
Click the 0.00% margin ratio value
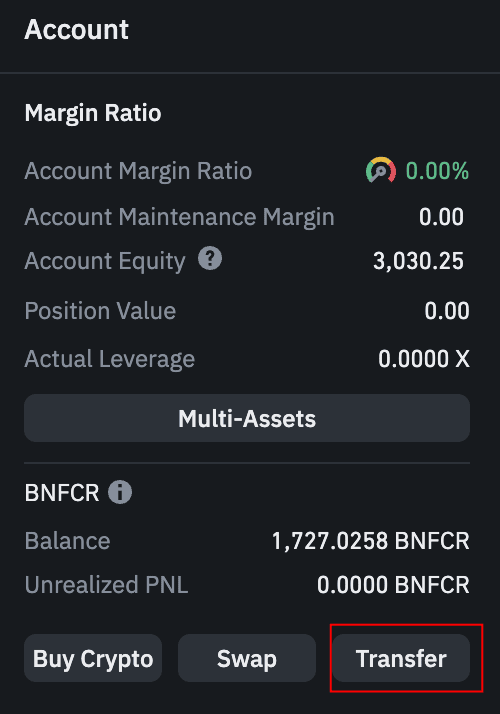(437, 171)
